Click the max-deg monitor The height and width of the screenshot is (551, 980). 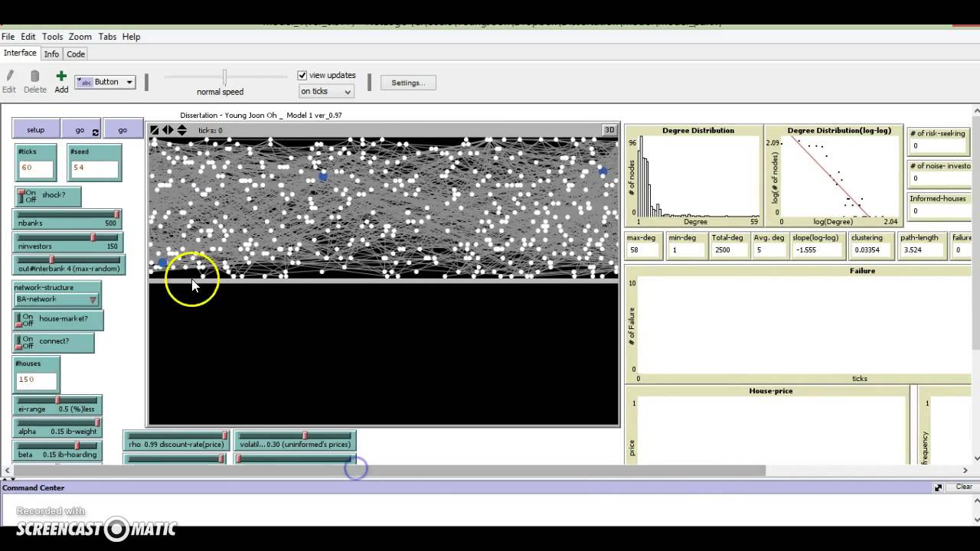coord(643,246)
